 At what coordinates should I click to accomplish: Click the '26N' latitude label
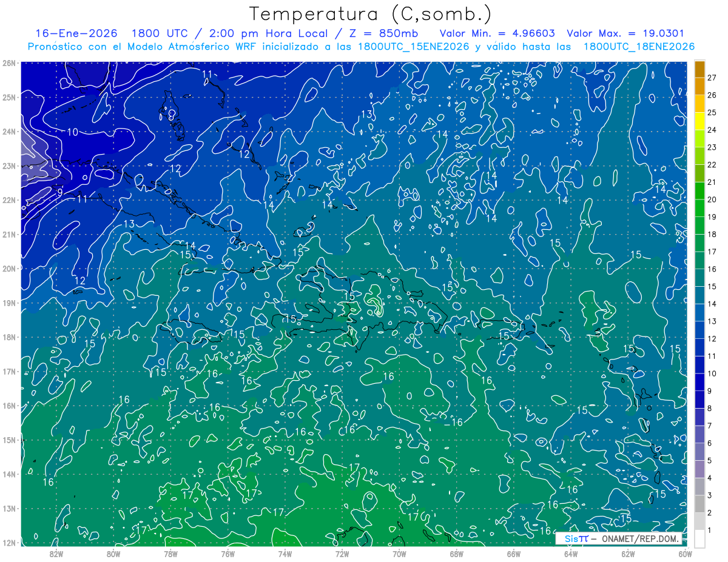pyautogui.click(x=8, y=63)
